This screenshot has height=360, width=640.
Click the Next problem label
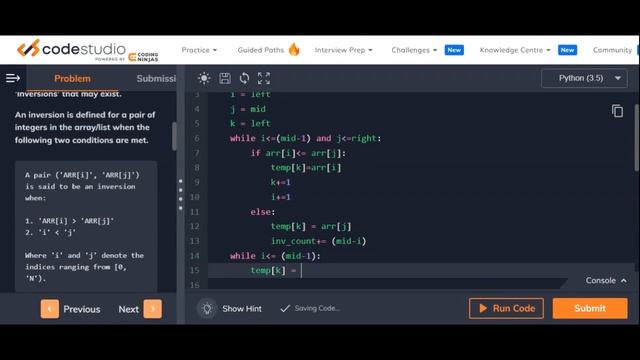click(129, 309)
